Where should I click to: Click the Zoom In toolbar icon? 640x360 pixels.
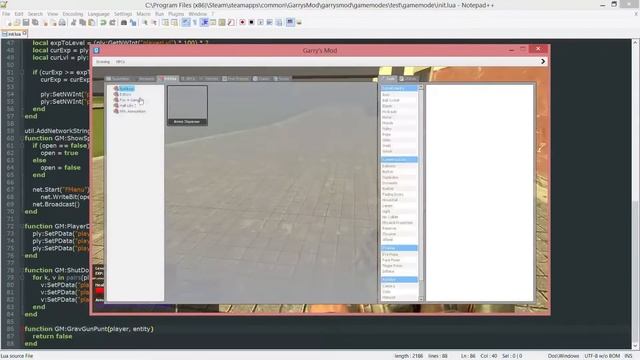[x=145, y=22]
